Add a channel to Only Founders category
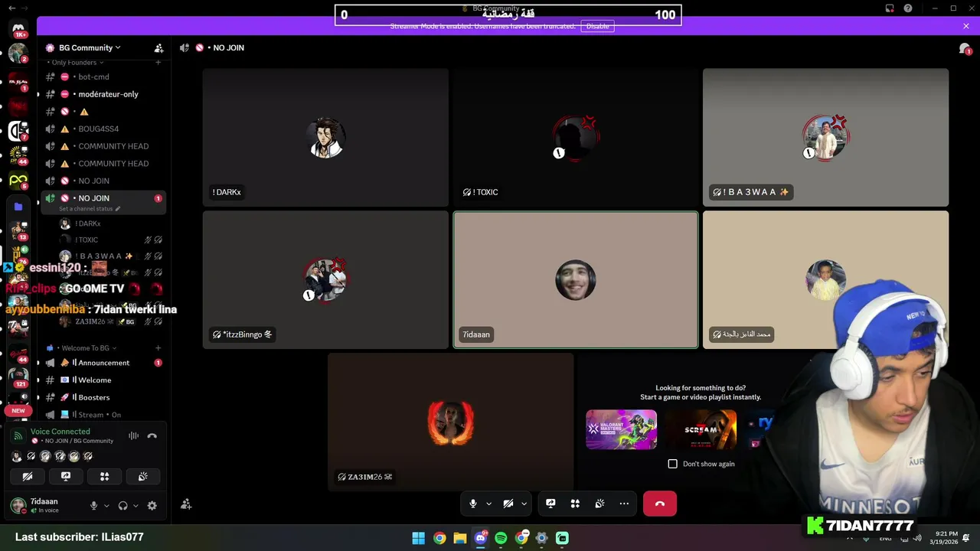Screen dimensions: 980x551 point(158,63)
